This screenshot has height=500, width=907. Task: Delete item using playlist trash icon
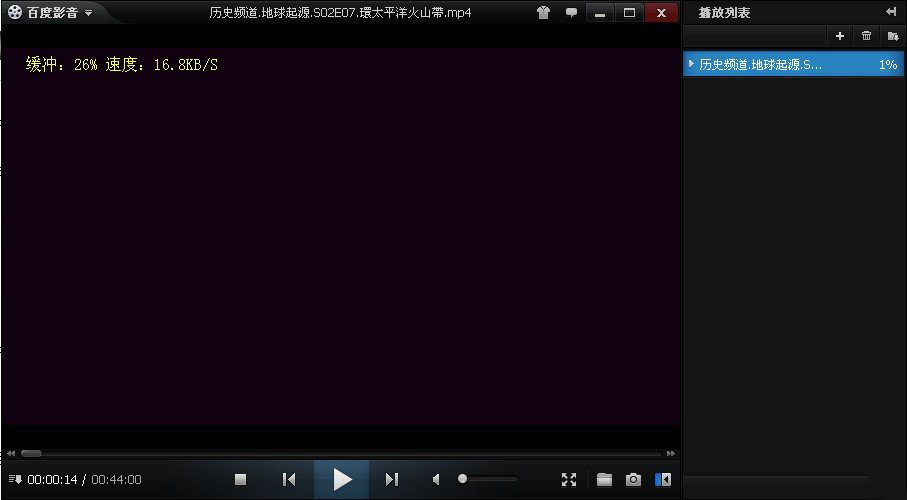866,36
